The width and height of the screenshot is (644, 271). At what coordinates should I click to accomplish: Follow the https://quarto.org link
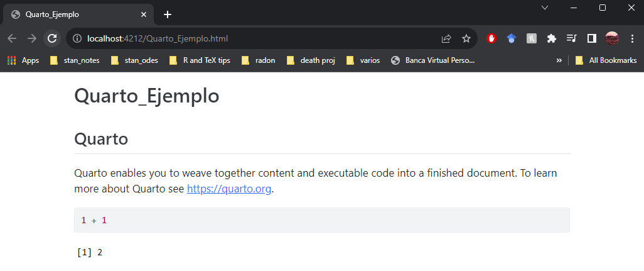pos(229,189)
